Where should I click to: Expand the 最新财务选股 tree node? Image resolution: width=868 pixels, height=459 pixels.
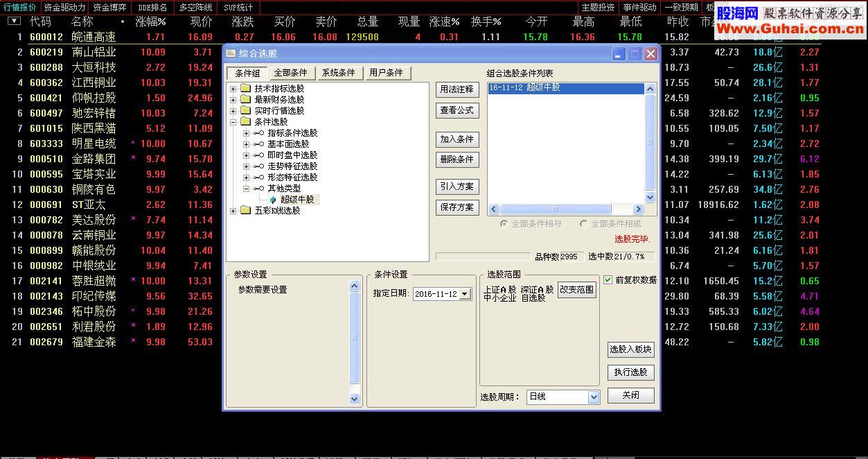[x=233, y=100]
